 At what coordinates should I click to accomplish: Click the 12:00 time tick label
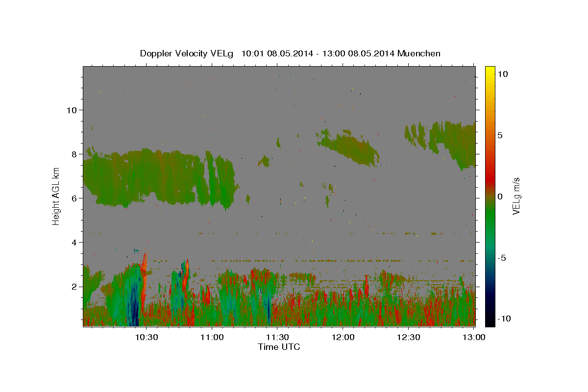coord(343,337)
